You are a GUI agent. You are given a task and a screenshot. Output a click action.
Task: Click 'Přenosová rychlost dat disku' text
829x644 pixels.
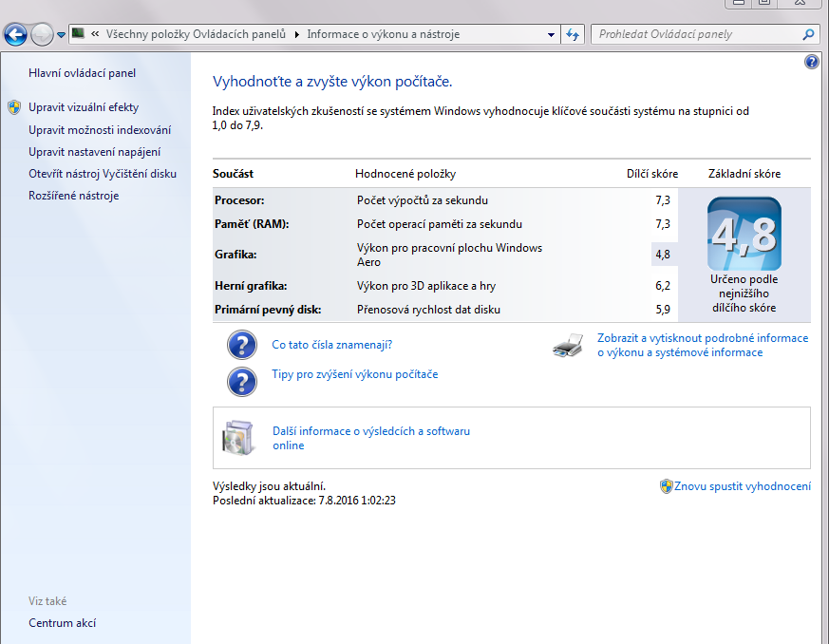pos(429,310)
